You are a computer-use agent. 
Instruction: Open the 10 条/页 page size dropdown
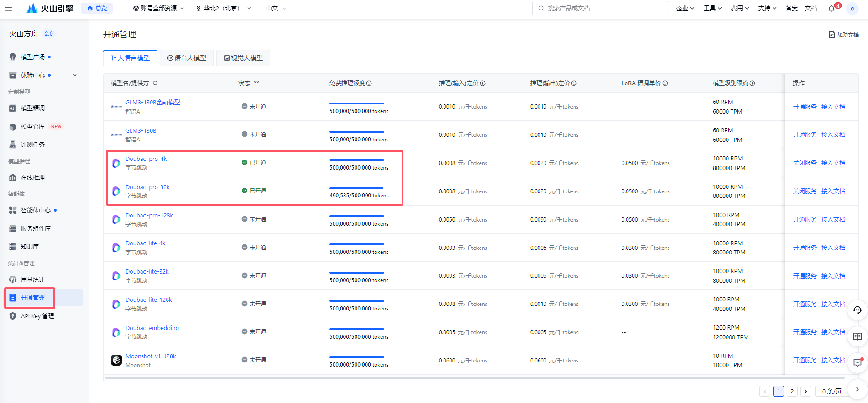coord(830,391)
